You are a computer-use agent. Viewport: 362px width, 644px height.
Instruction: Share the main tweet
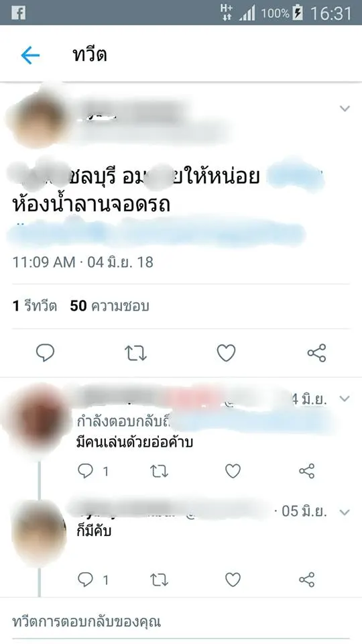[316, 353]
